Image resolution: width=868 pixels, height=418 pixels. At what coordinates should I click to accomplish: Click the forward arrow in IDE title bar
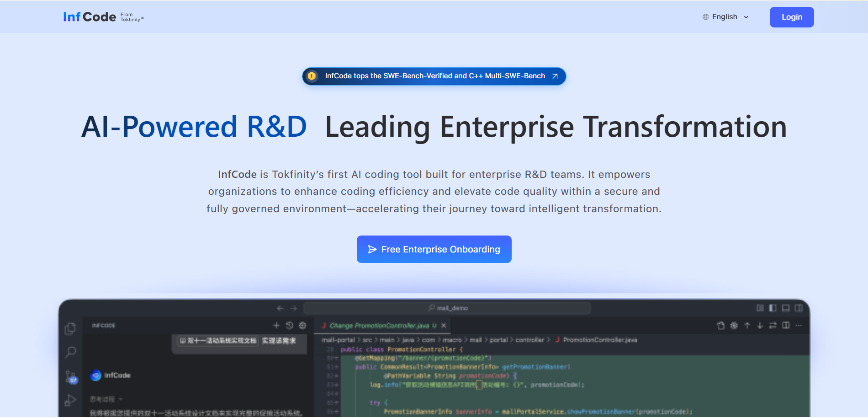(294, 308)
